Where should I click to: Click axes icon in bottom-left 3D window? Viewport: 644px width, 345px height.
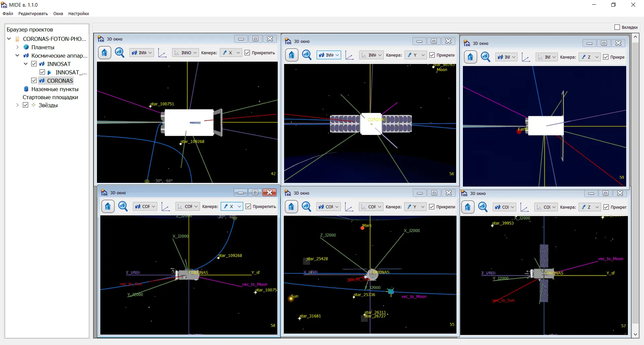pyautogui.click(x=165, y=206)
